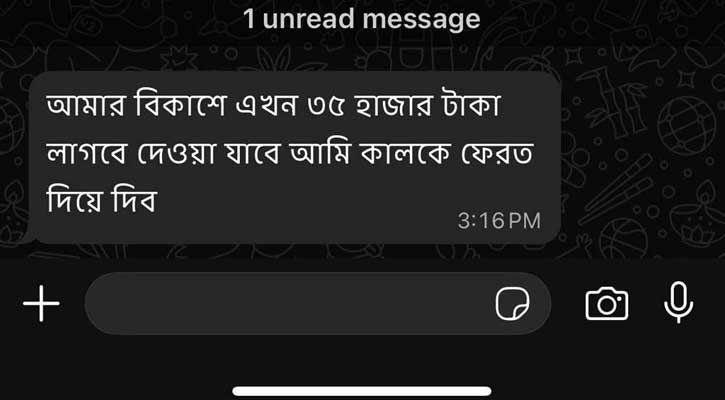The image size is (725, 400).
Task: Tap the diya lamp doodle near camera
Action: (x=698, y=214)
